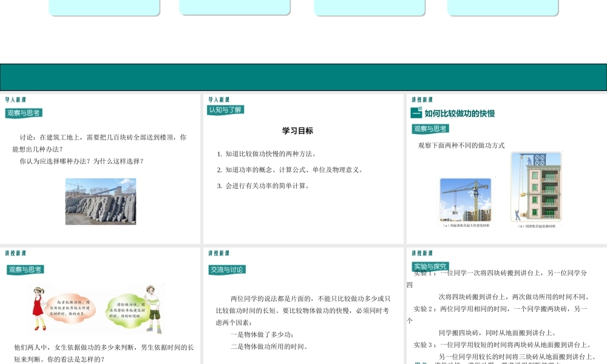Click the line 二是物体做功所用的时间
The height and width of the screenshot is (364, 607).
pos(270,346)
